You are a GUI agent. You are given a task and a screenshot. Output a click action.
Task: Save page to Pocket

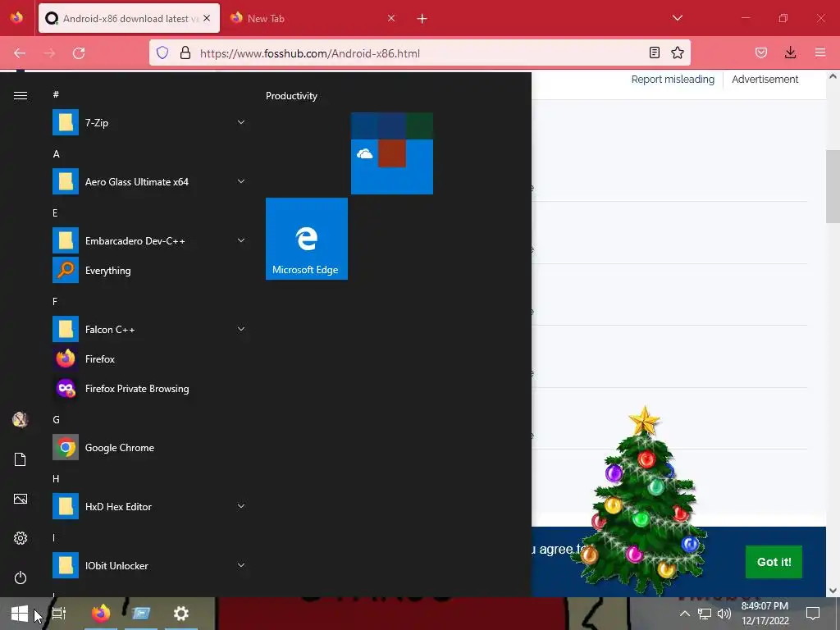click(x=760, y=52)
